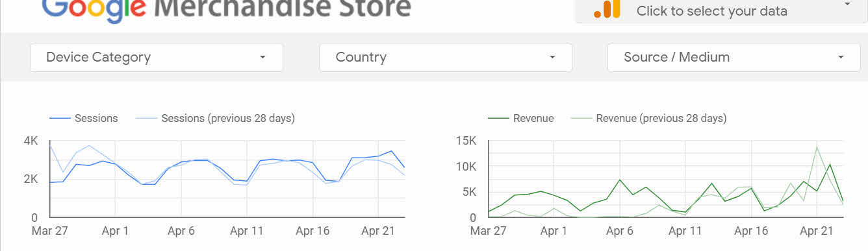The width and height of the screenshot is (868, 251).
Task: Click the orange analytics bar chart icon
Action: click(607, 8)
